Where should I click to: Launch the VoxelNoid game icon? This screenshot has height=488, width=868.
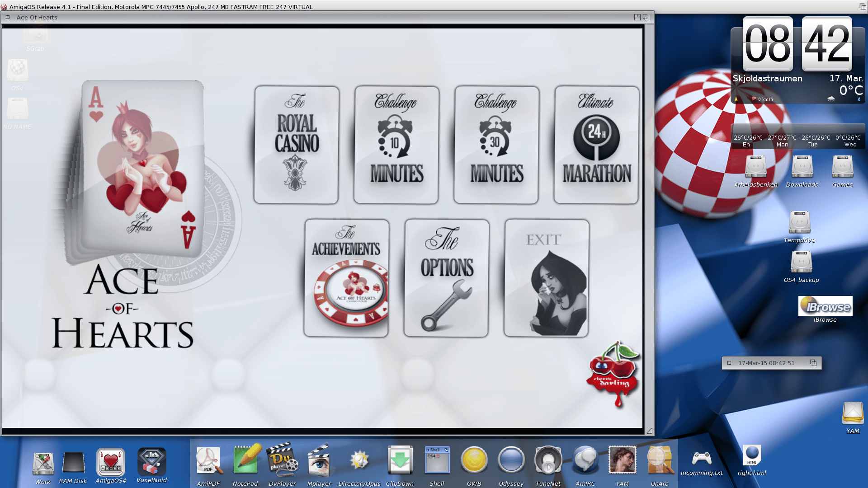point(152,462)
